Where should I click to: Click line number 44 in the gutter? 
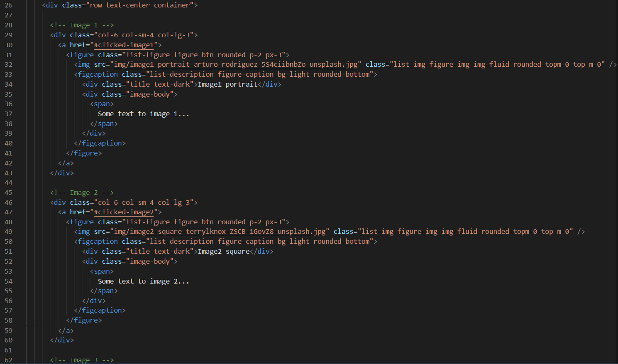pyautogui.click(x=9, y=182)
